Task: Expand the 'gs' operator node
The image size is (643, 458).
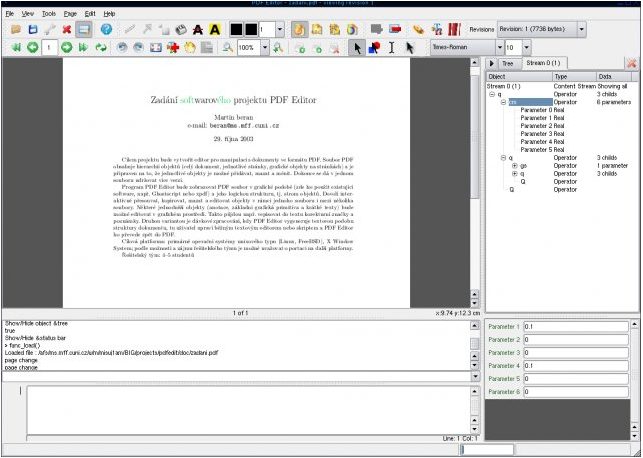Action: pyautogui.click(x=515, y=166)
